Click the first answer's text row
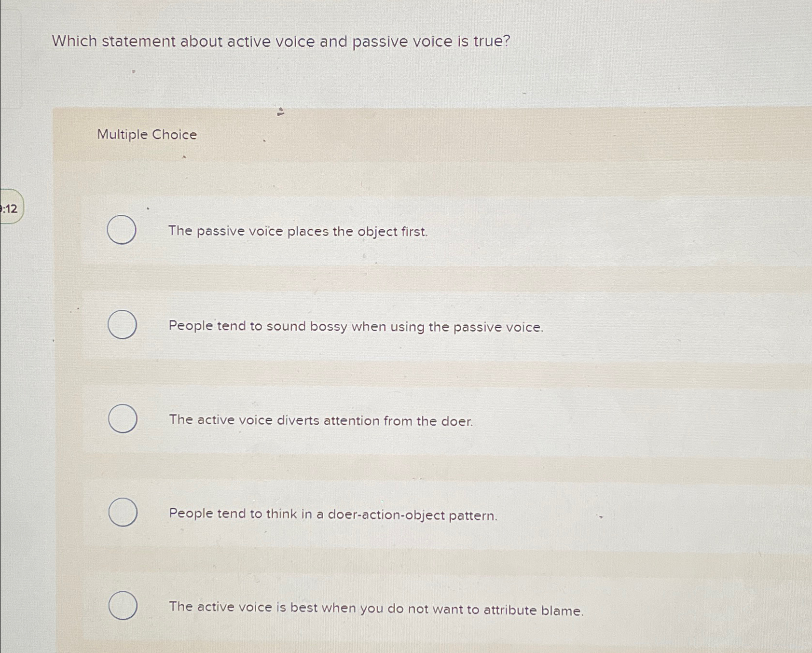The height and width of the screenshot is (653, 812). 299,232
